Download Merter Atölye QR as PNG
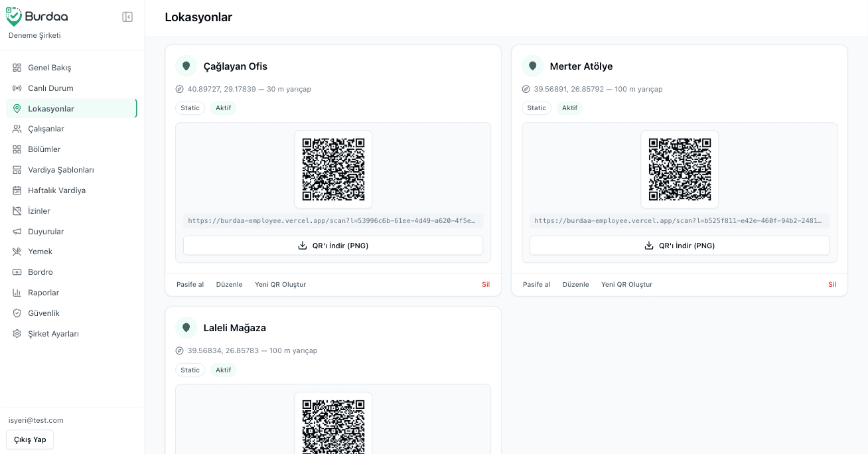This screenshot has height=454, width=868. click(x=680, y=246)
